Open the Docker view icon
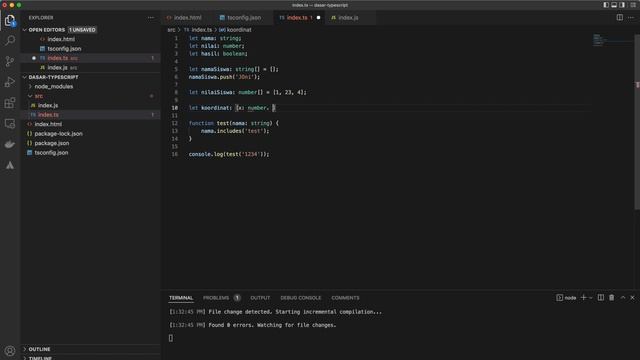 pyautogui.click(x=10, y=144)
